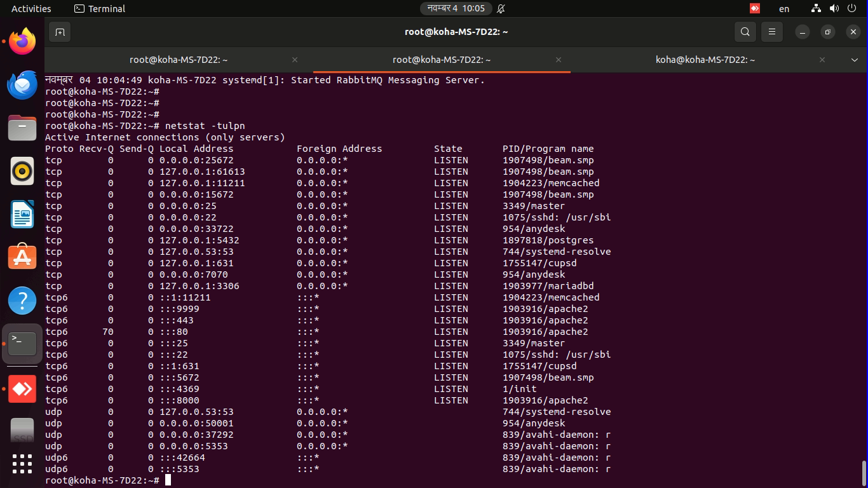Open Ubuntu Software store
The height and width of the screenshot is (488, 868).
pos(22,257)
